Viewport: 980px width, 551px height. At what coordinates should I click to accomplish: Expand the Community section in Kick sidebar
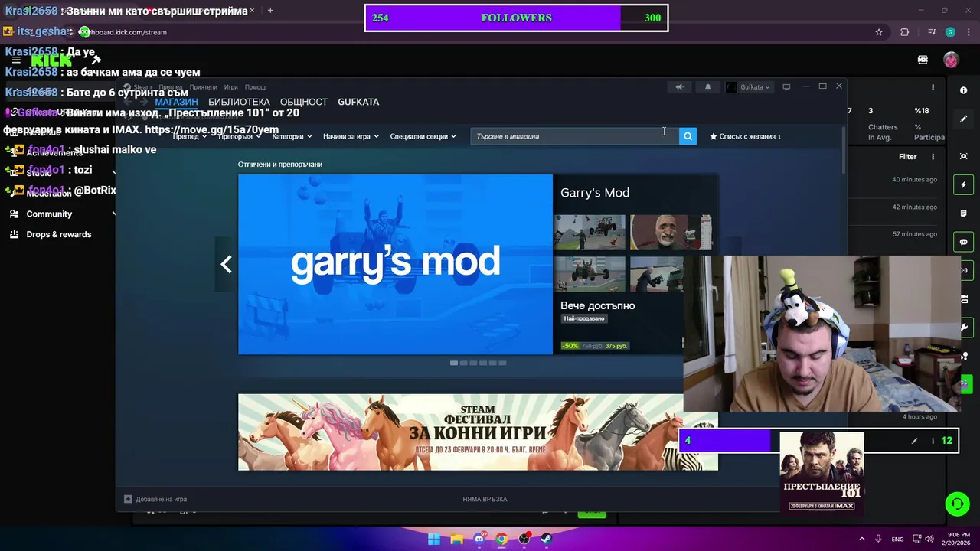[x=114, y=214]
